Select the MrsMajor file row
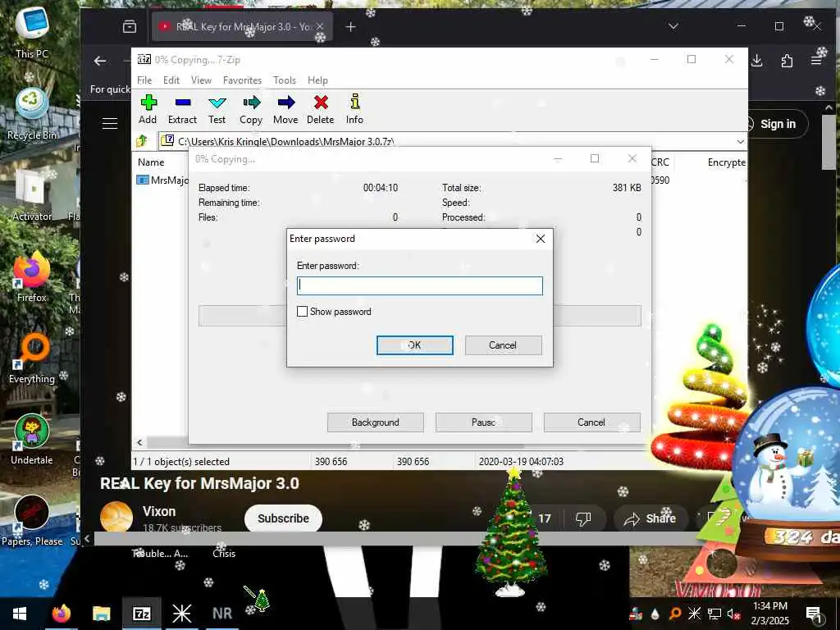Image resolution: width=840 pixels, height=630 pixels. (x=163, y=180)
